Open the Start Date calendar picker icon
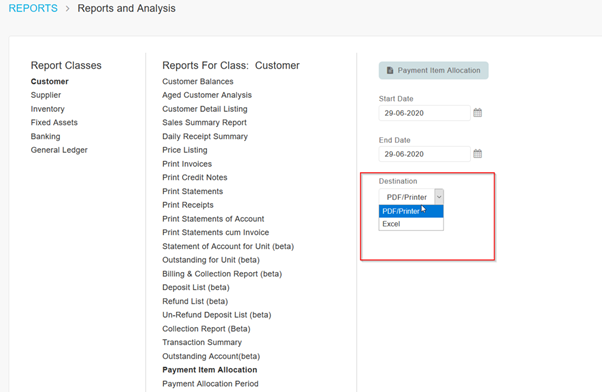602x392 pixels. click(x=477, y=113)
